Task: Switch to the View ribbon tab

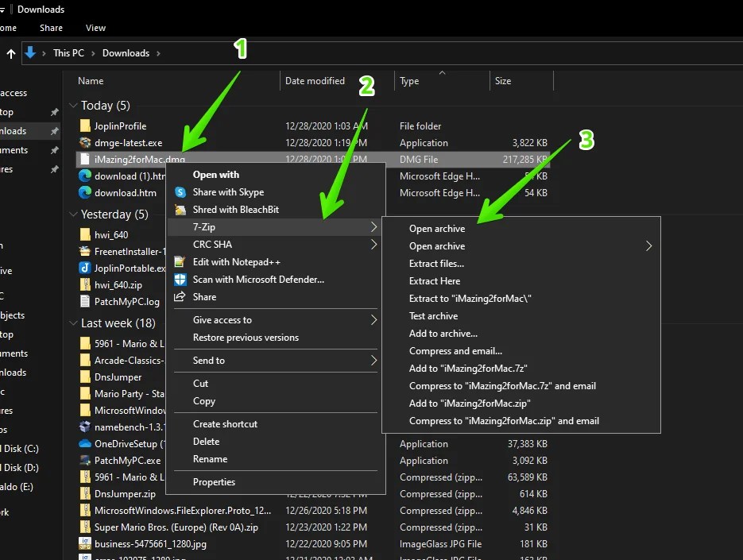Action: [95, 27]
